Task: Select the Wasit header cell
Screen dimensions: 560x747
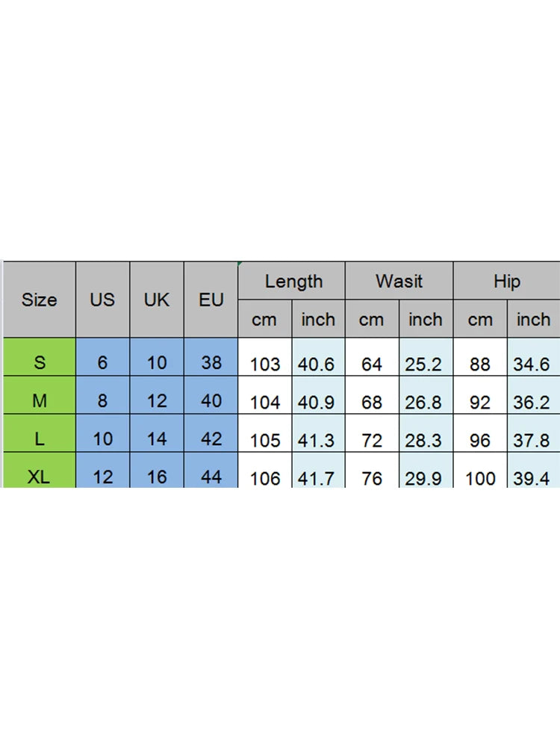Action: click(x=399, y=282)
